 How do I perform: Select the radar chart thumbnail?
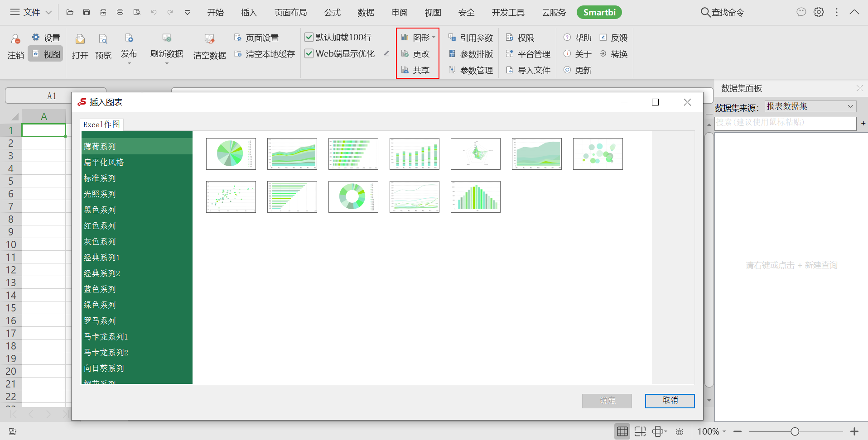coord(476,154)
